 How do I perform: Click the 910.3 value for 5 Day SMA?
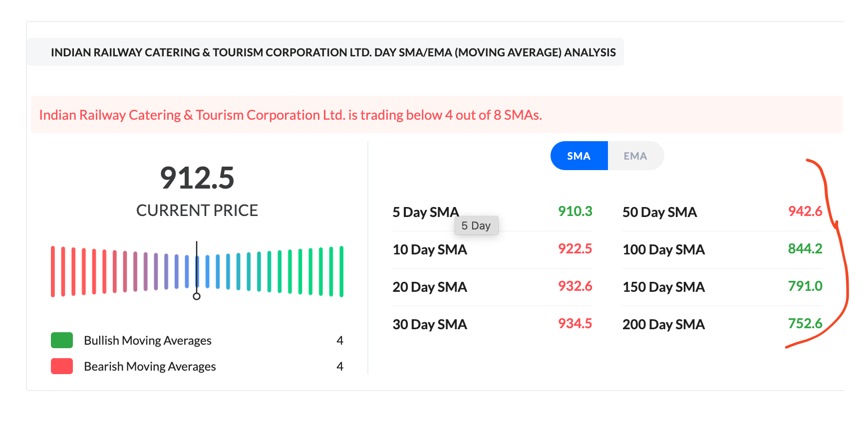tap(575, 212)
